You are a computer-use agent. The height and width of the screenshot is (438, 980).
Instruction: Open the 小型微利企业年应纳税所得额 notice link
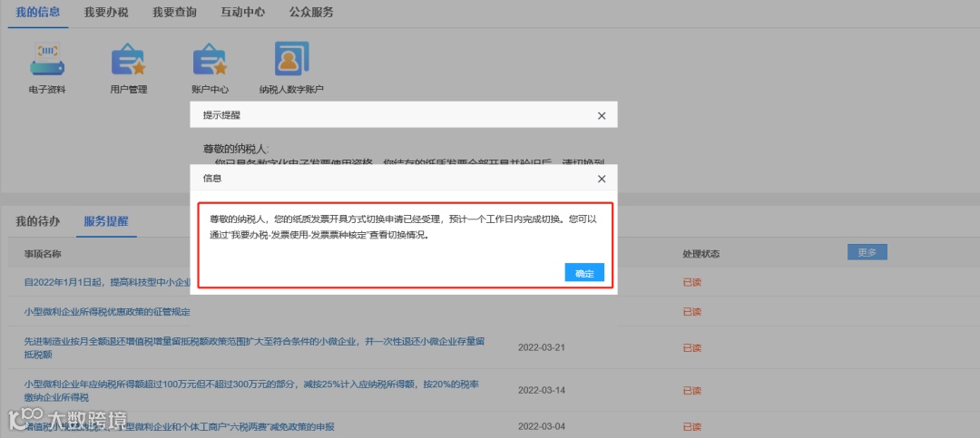252,391
